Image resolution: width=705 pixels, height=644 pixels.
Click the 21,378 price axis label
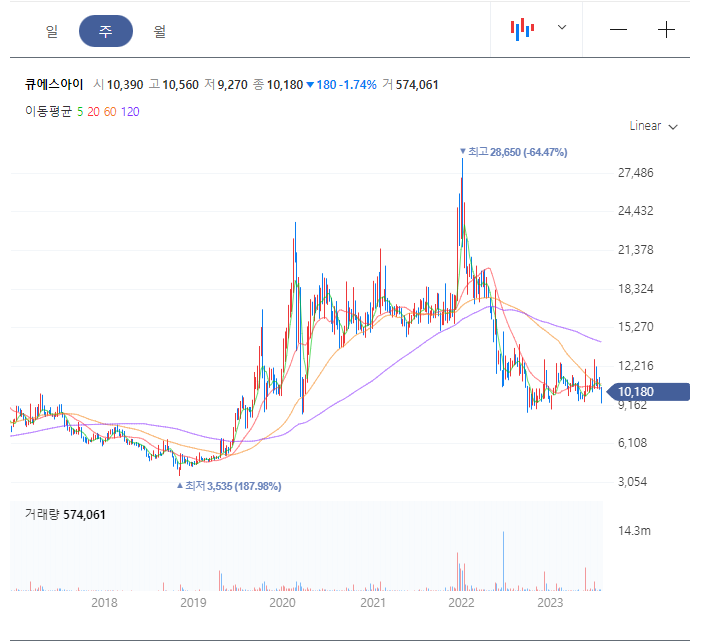[x=635, y=250]
